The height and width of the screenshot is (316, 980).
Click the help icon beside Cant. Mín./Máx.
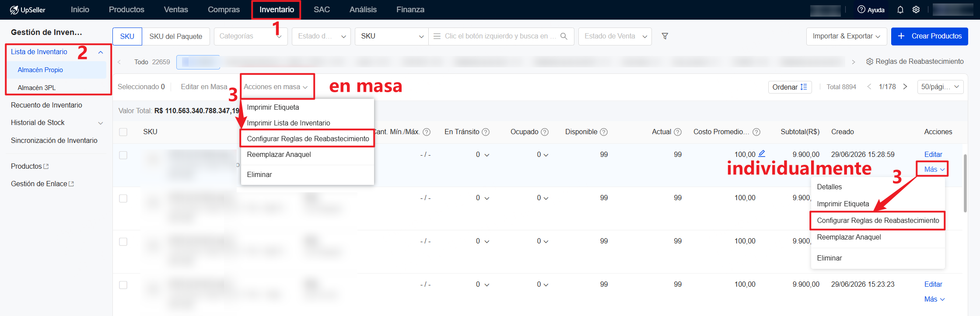click(x=427, y=132)
